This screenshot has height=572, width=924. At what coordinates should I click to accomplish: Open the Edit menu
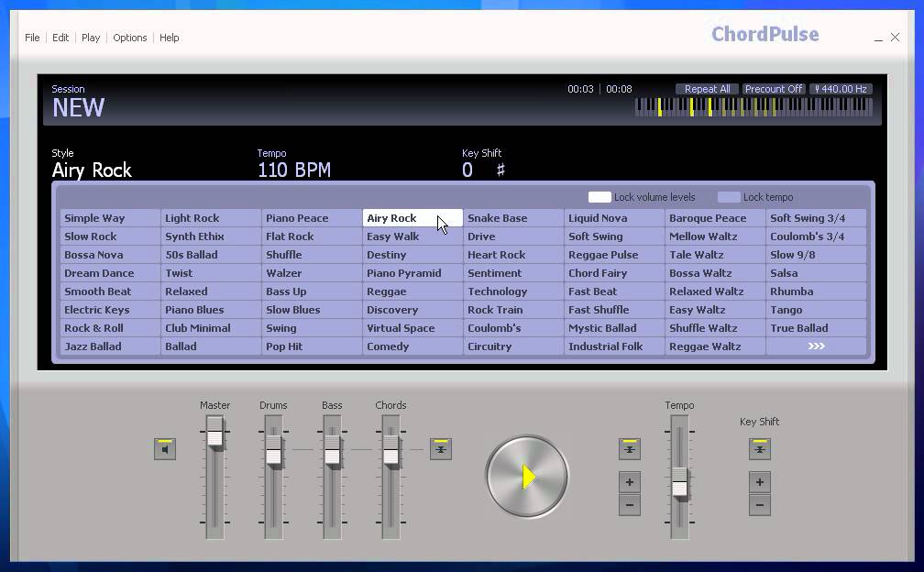(60, 38)
